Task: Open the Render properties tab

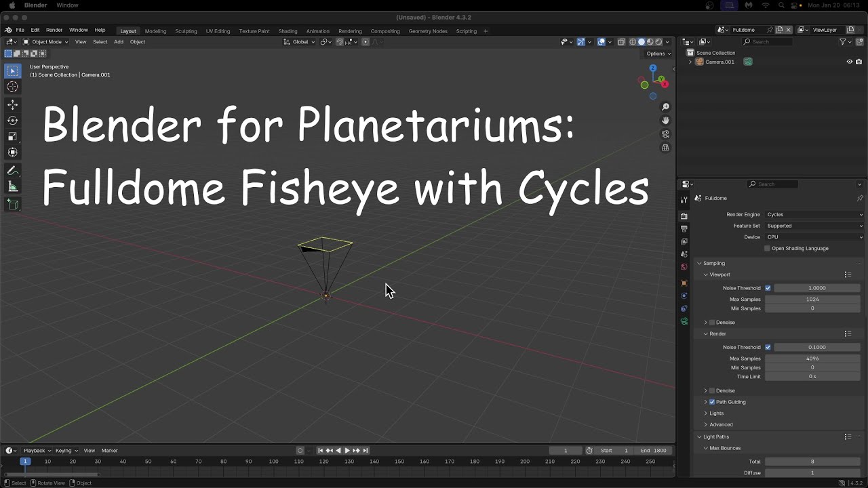Action: [684, 216]
